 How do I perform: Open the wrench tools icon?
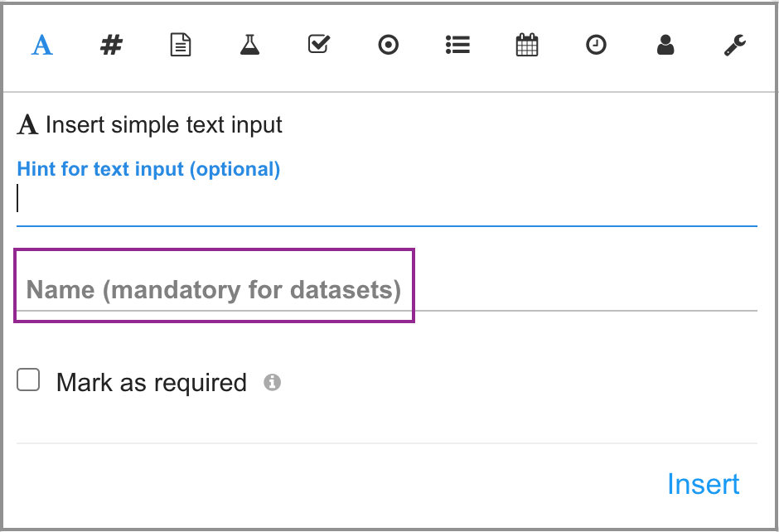(735, 45)
